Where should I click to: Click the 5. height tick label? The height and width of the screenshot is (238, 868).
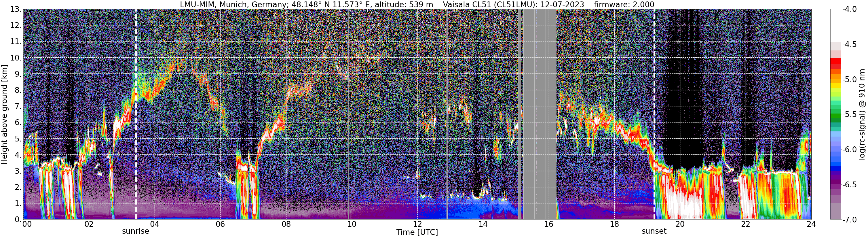tap(18, 139)
